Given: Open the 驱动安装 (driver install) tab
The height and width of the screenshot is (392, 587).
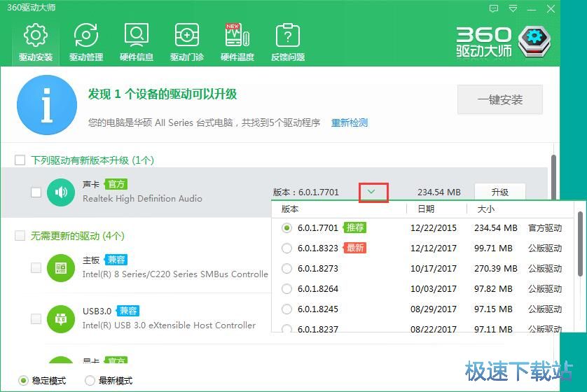Looking at the screenshot, I should point(36,42).
